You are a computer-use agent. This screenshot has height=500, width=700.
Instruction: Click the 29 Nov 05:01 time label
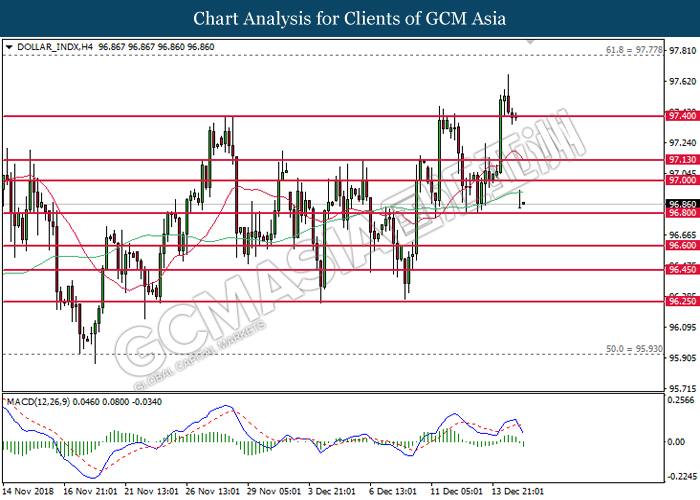[274, 492]
